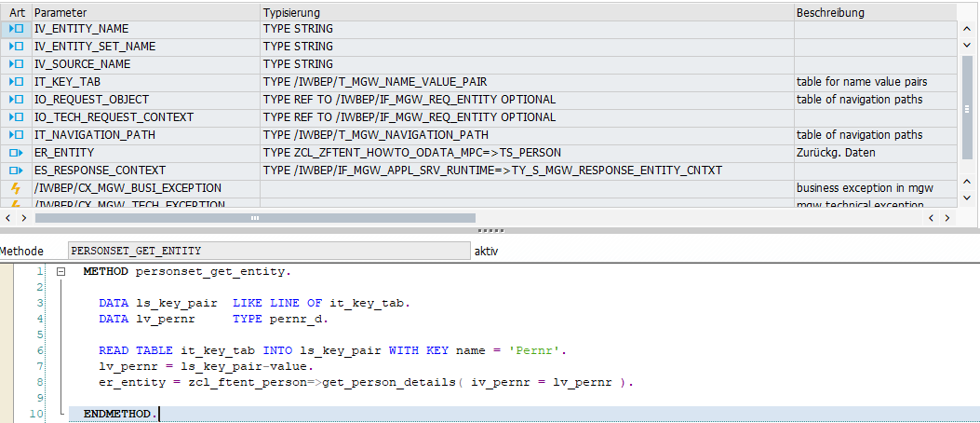980x423 pixels.
Task: Place cursor on 'READ TABLE it_key_tab' line
Action: [332, 350]
